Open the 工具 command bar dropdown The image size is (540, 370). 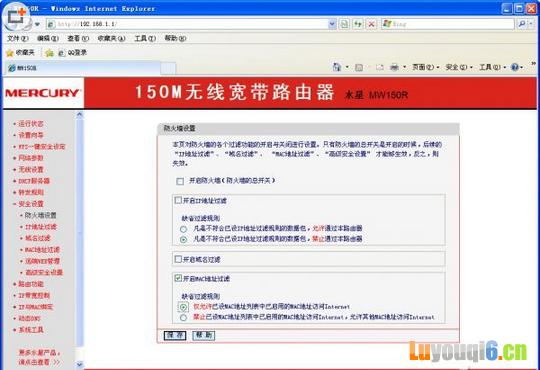point(492,67)
